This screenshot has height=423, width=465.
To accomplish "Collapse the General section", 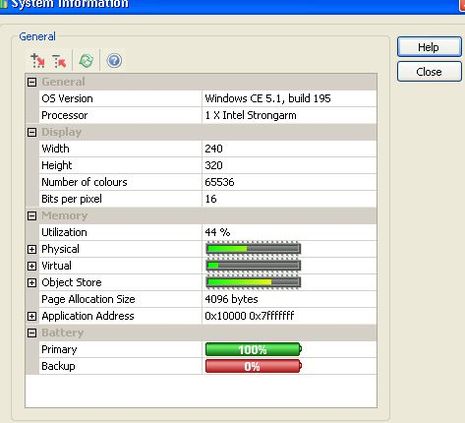I will tap(32, 82).
